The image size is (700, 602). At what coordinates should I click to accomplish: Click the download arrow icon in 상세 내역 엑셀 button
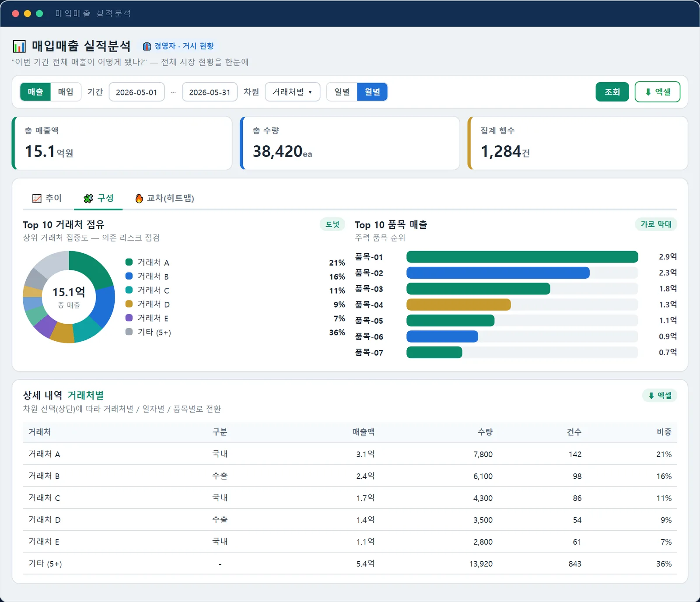pos(651,395)
